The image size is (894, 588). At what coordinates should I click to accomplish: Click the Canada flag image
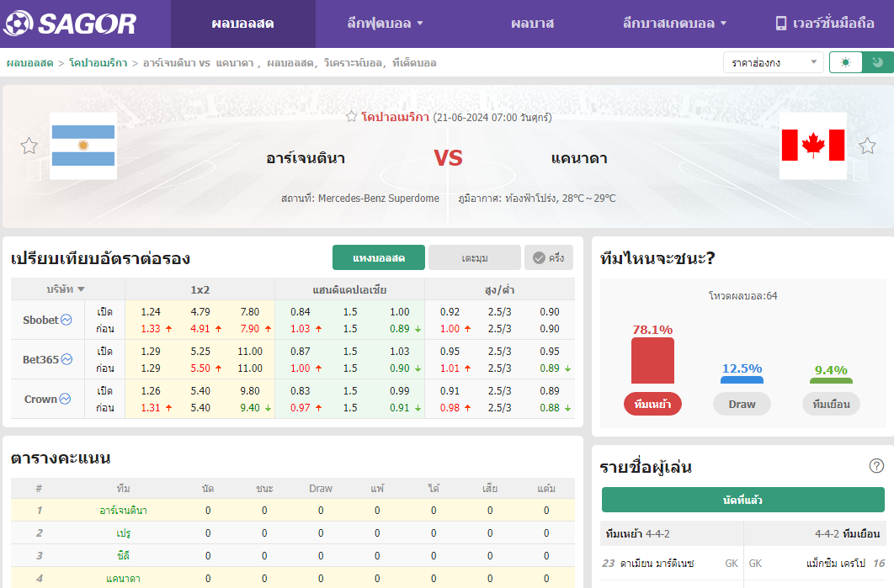[x=813, y=146]
